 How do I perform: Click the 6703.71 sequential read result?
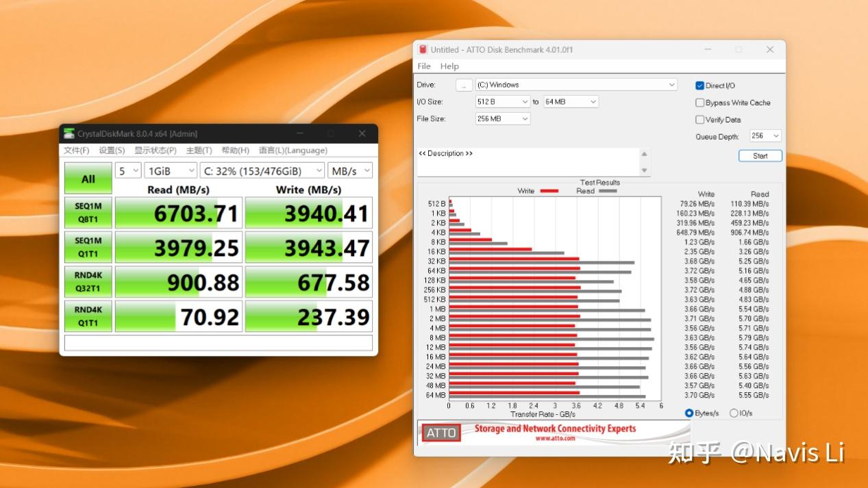pyautogui.click(x=179, y=213)
